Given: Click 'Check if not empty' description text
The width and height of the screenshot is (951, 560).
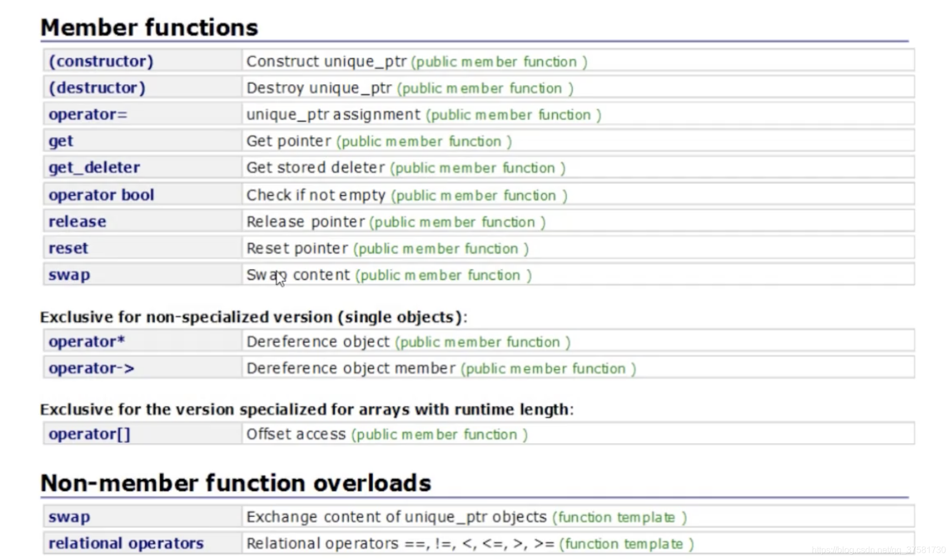Looking at the screenshot, I should pos(316,195).
